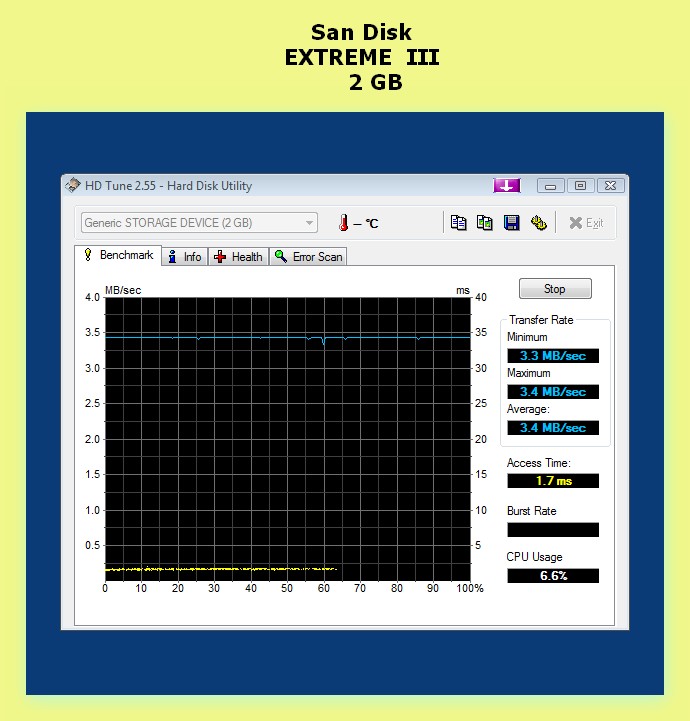Image resolution: width=690 pixels, height=721 pixels.
Task: Switch to the Info tab
Action: coord(185,257)
